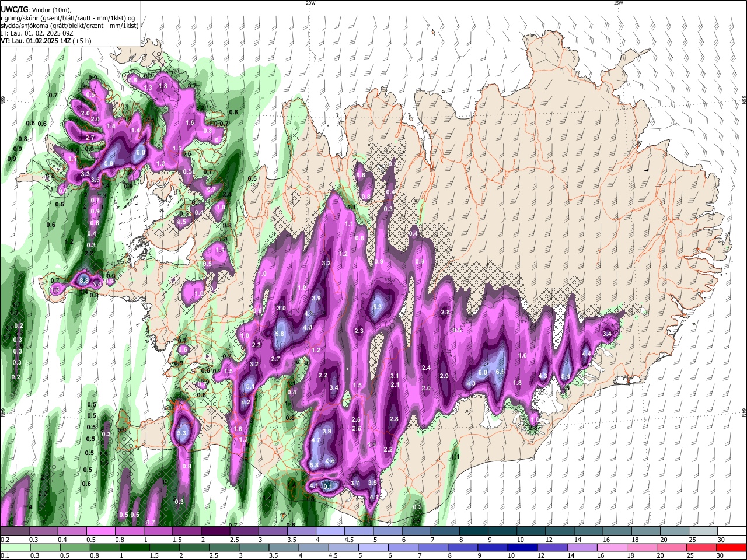
Task: Click the '9.1' precipitation value on the south coast
Action: tap(327, 486)
